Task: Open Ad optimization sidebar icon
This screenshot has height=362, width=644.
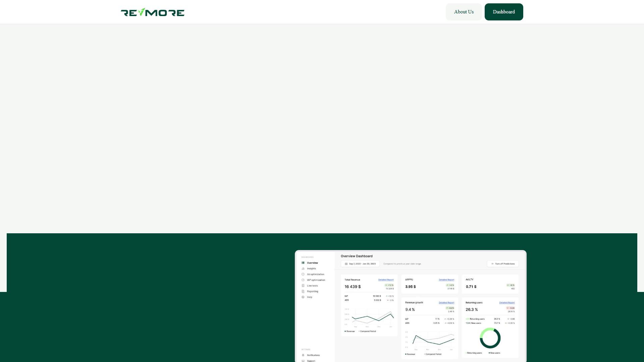Action: [x=303, y=274]
